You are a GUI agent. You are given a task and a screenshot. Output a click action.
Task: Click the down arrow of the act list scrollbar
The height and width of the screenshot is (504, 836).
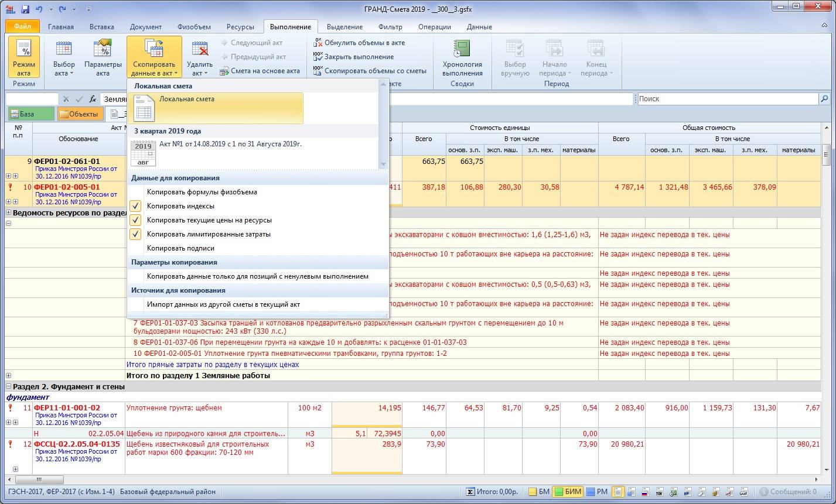(x=384, y=164)
